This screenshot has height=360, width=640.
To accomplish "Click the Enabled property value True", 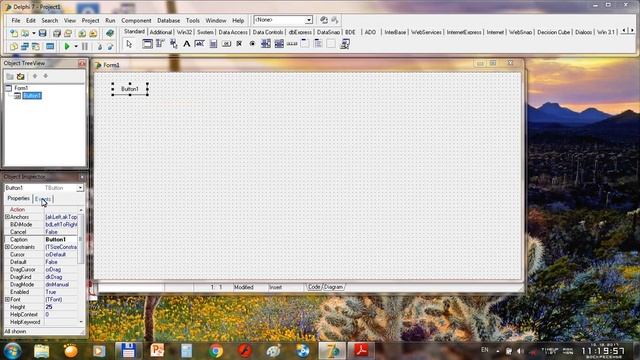I will coord(61,292).
